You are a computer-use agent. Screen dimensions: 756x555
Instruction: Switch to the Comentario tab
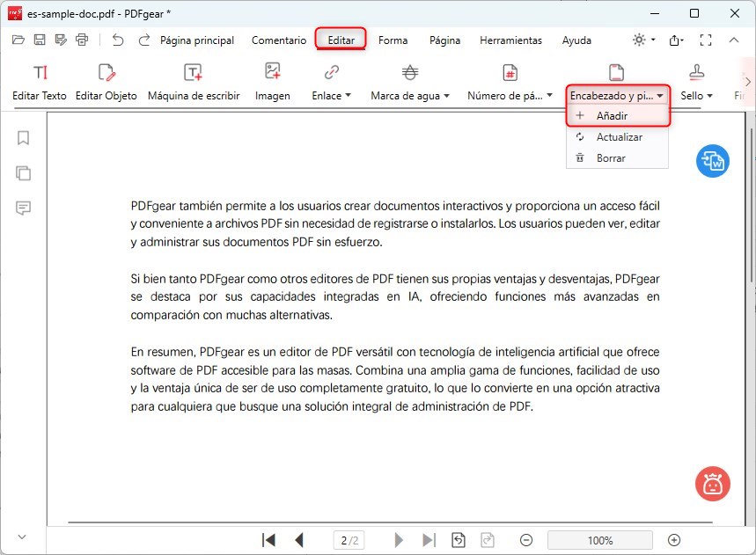pos(279,40)
